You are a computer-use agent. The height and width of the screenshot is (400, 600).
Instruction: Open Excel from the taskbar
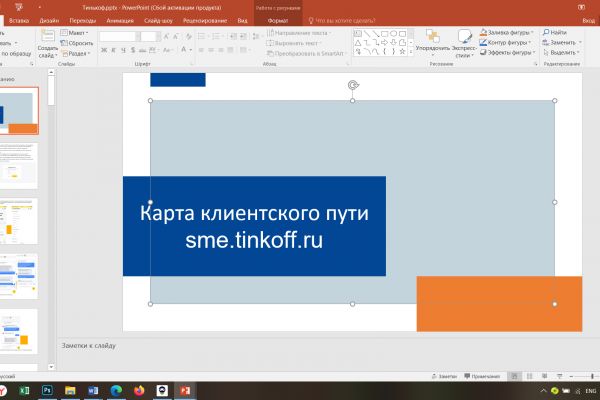point(24,390)
